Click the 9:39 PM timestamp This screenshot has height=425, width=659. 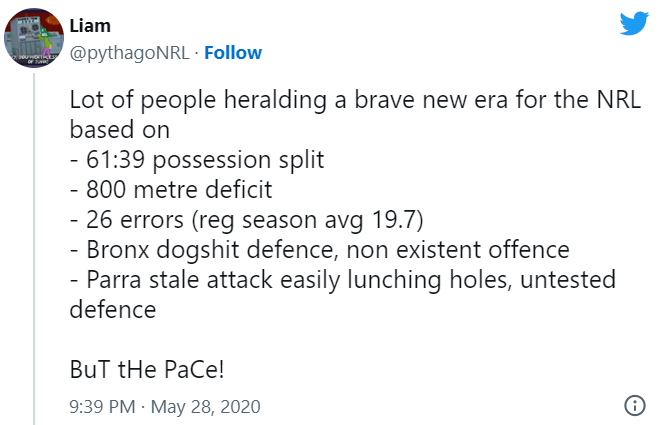(x=101, y=407)
